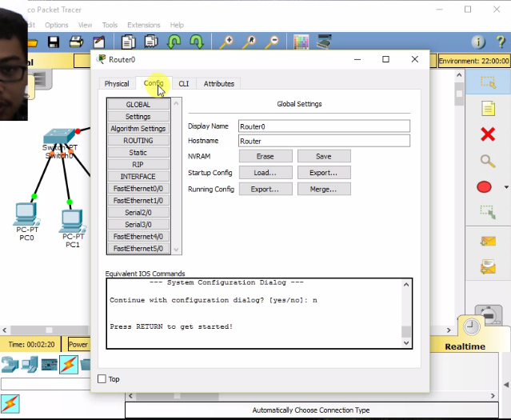The height and width of the screenshot is (420, 511).
Task: Click the Display Name input field
Action: (x=324, y=126)
